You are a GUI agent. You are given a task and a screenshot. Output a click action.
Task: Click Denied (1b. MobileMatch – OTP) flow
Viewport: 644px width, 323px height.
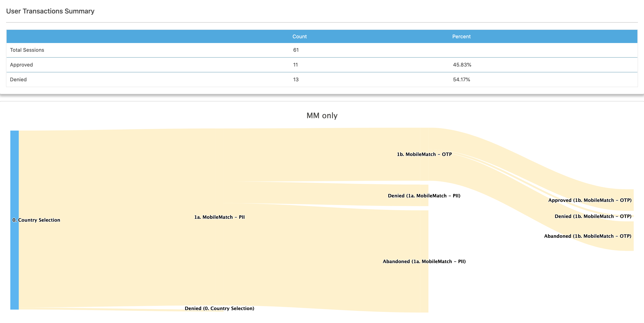[x=593, y=216]
